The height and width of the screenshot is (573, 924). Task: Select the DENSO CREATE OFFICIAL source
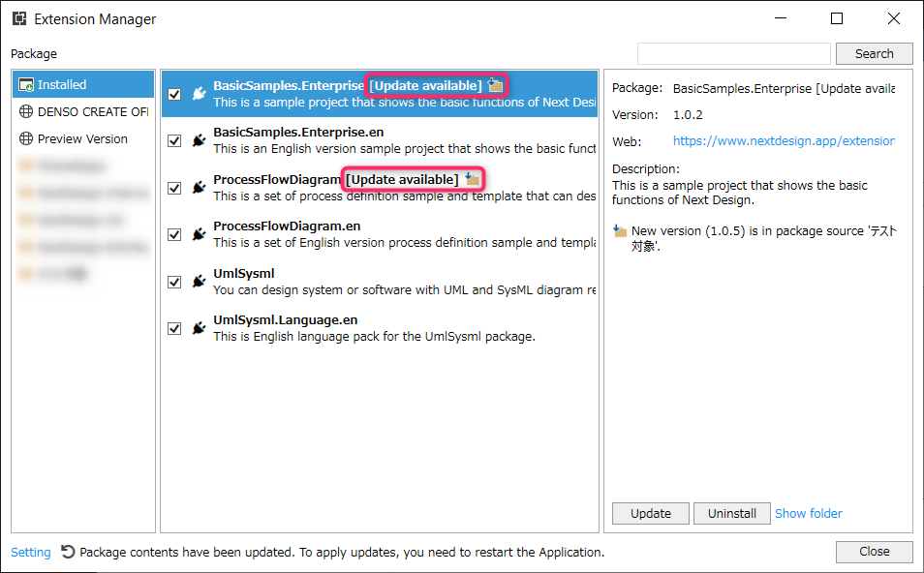[83, 111]
